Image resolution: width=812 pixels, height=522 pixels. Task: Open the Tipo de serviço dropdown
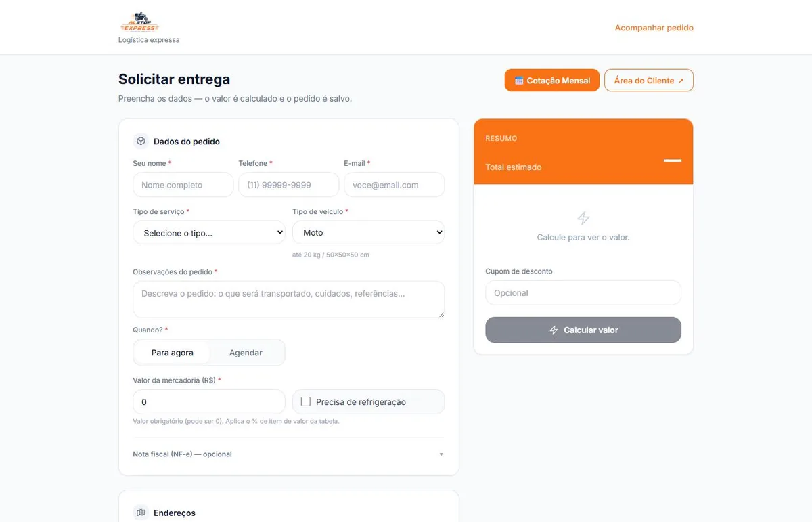tap(209, 233)
